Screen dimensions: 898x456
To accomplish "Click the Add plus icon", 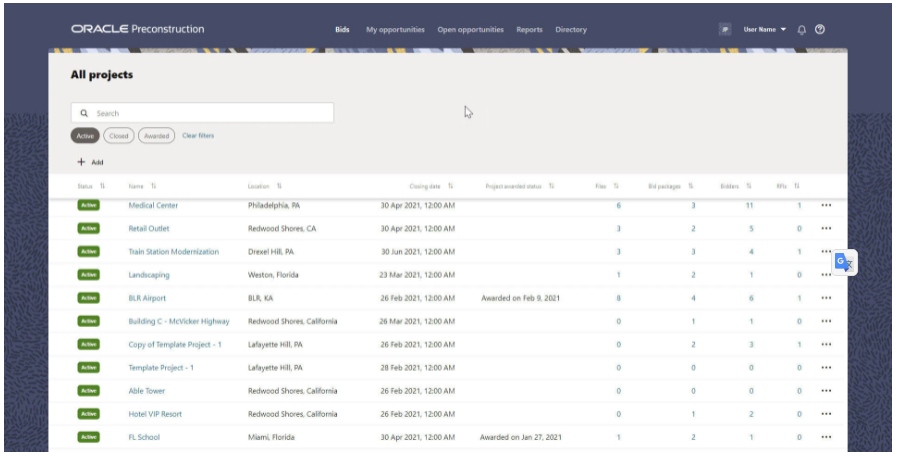I will (x=81, y=162).
